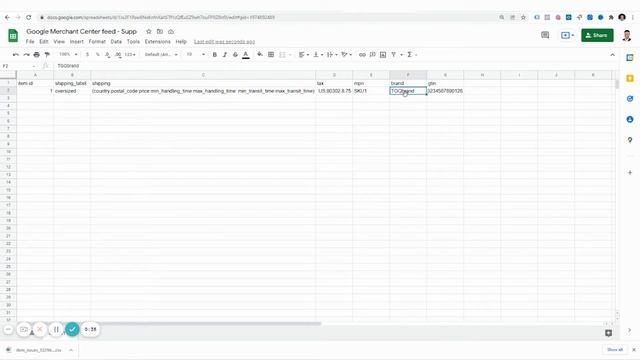This screenshot has height=360, width=640.
Task: Open Contacts in the side panel
Action: pyautogui.click(x=630, y=119)
